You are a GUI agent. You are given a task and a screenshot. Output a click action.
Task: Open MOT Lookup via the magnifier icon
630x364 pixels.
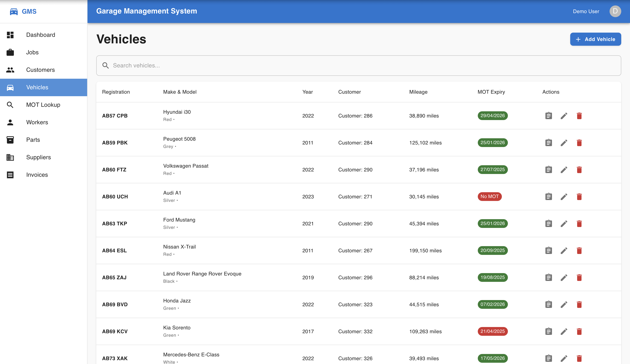point(10,105)
